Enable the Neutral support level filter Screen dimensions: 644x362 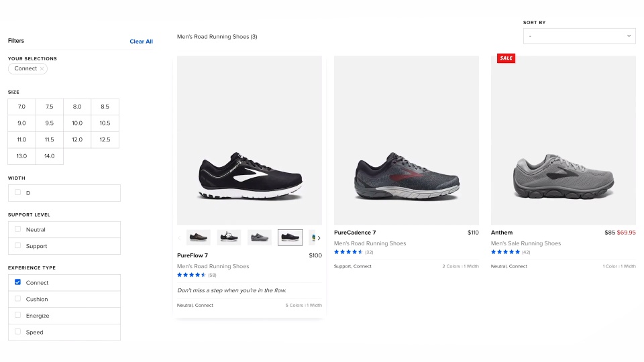tap(17, 229)
